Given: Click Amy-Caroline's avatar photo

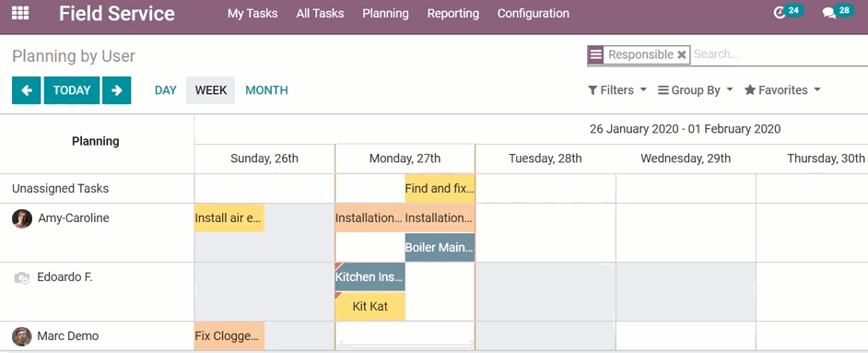Looking at the screenshot, I should click(21, 218).
